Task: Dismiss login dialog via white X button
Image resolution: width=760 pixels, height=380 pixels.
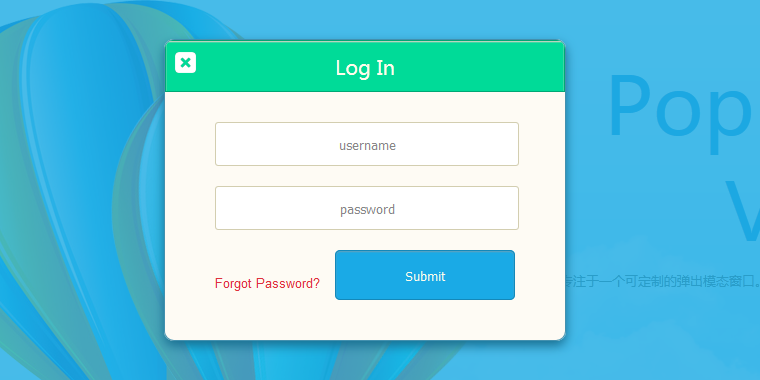Action: tap(185, 63)
